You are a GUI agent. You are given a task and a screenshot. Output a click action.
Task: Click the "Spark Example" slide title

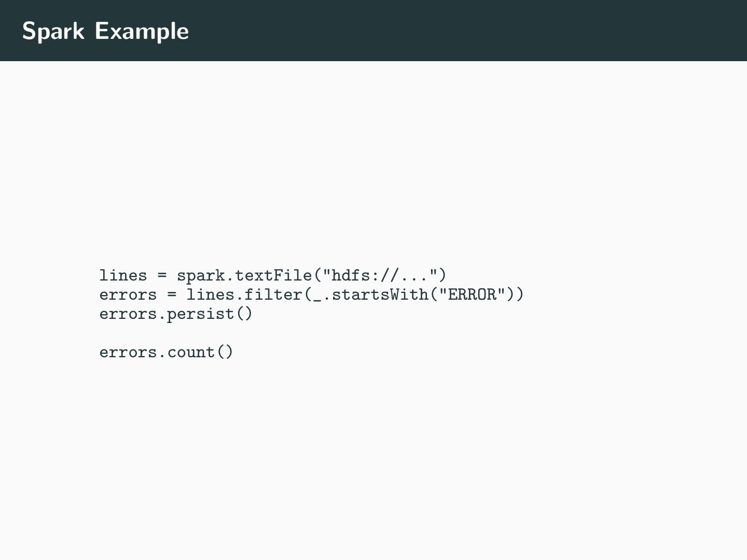click(105, 31)
